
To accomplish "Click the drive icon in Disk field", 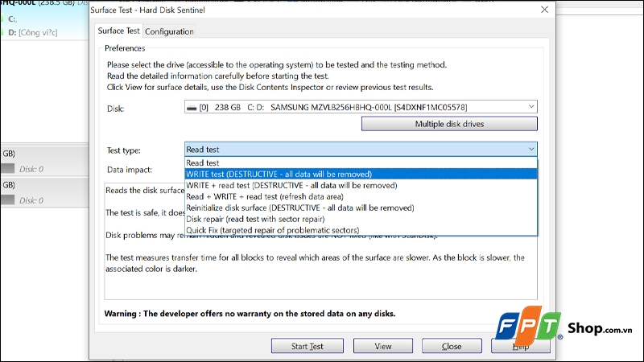I will [192, 108].
